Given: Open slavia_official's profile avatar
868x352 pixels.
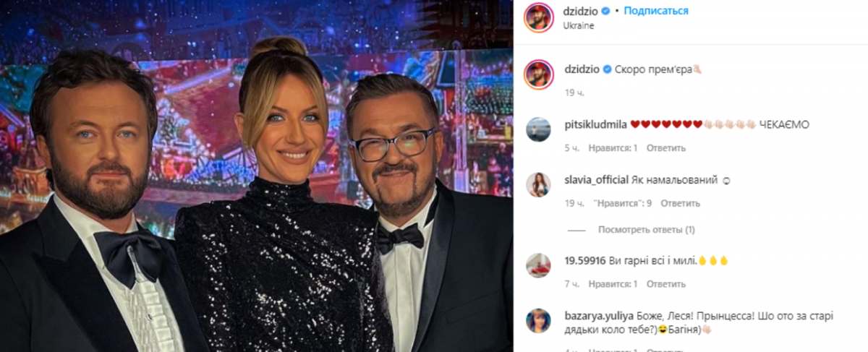Looking at the screenshot, I should click(540, 185).
